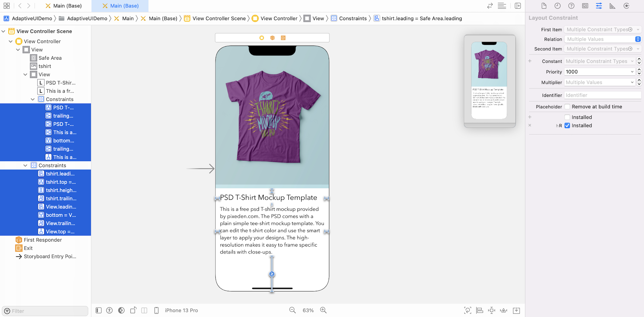
Task: Zoom out the canvas with the minus magnifier
Action: pyautogui.click(x=292, y=310)
